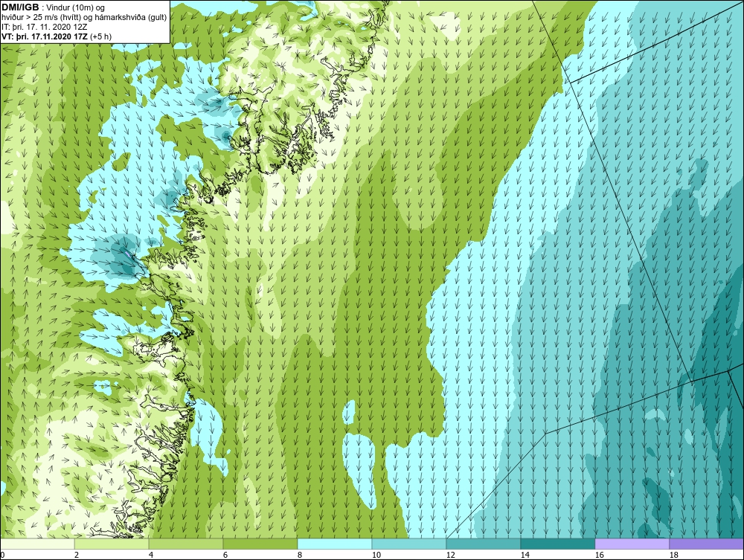Choose the medium teal 12–14 m/s legend swatch
The height and width of the screenshot is (560, 744).
tap(483, 544)
